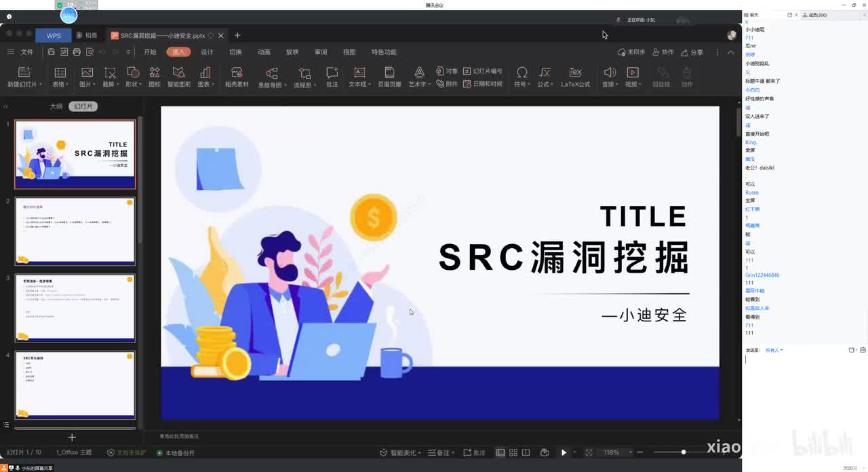The image size is (868, 472).
Task: Expand 新建幻灯片 dropdown arrow
Action: click(x=41, y=85)
